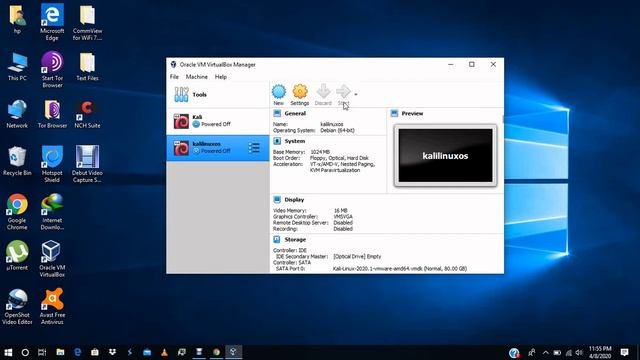
Task: Open This PC desktop icon
Action: tap(17, 67)
